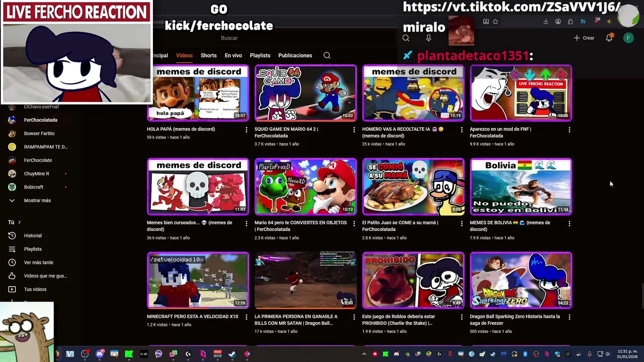The height and width of the screenshot is (362, 644).
Task: Click the install-app icon in address bar
Action: click(x=486, y=22)
